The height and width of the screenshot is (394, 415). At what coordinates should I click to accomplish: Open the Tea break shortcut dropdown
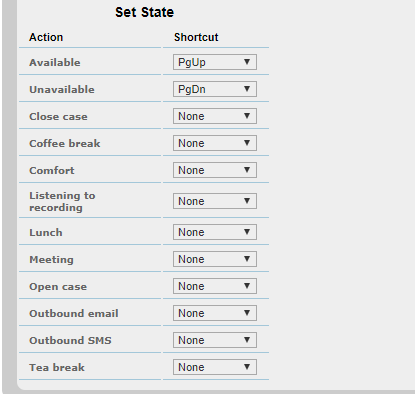(x=215, y=367)
